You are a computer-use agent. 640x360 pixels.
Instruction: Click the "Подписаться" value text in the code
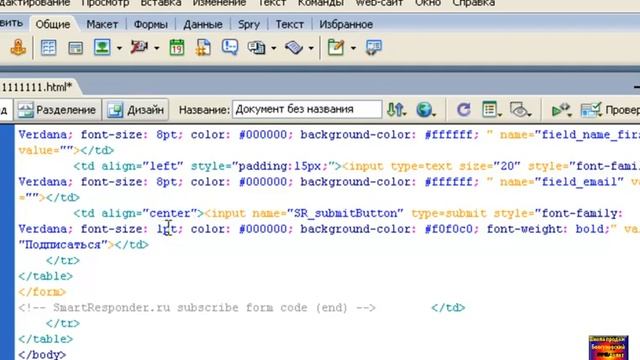pyautogui.click(x=63, y=245)
